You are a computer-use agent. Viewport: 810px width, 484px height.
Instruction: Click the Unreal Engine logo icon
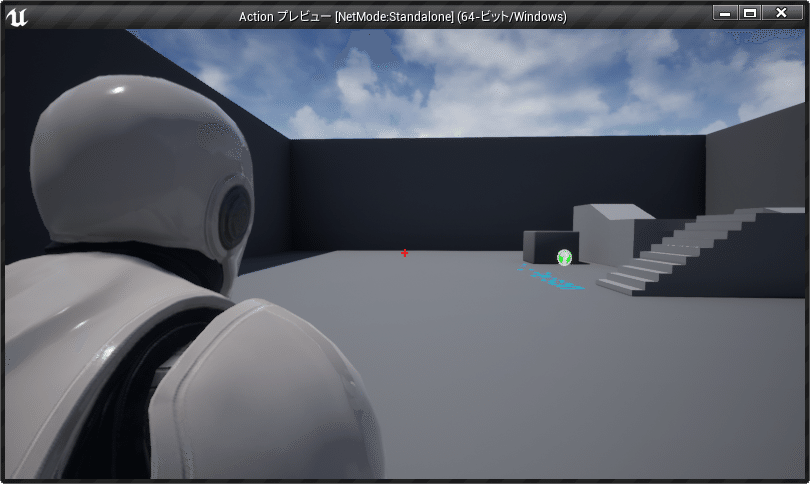(x=17, y=17)
